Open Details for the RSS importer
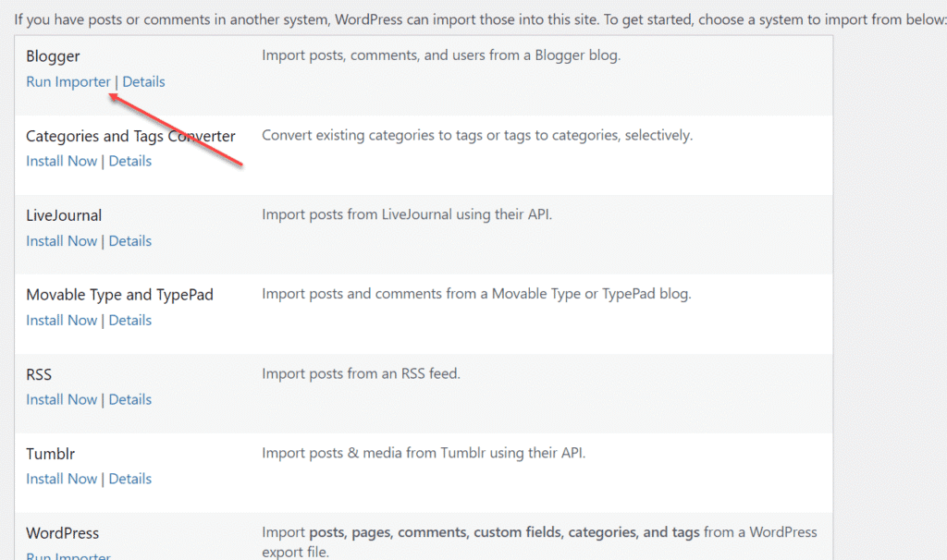Screen dimensions: 947x560 (x=129, y=399)
